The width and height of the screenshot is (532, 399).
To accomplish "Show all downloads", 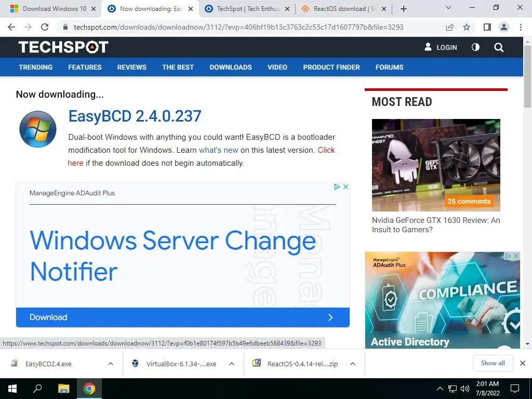I will coord(493,363).
